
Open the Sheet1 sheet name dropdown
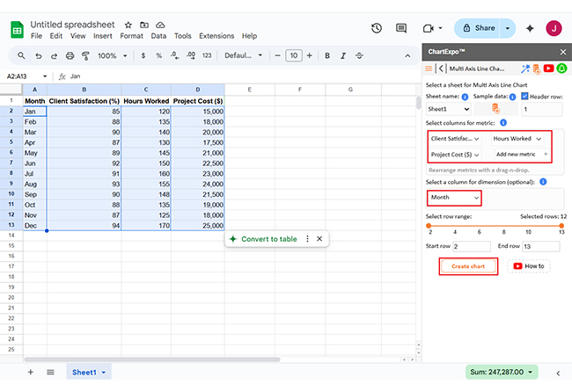449,109
